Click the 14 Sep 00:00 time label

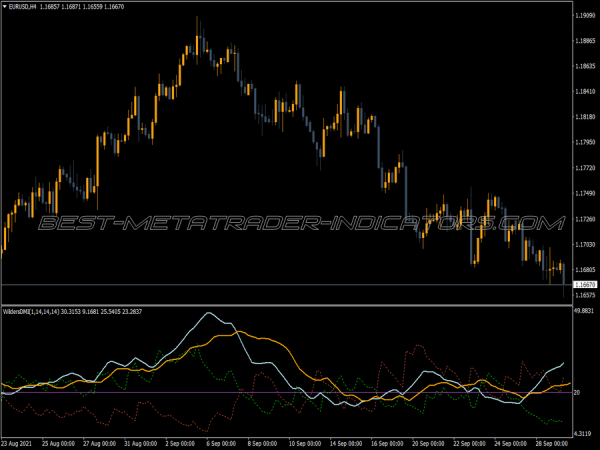346,444
